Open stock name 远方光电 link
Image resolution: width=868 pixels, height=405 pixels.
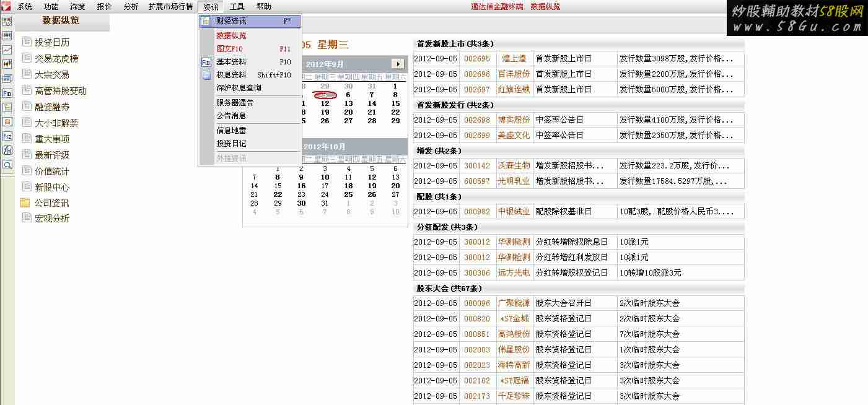(x=514, y=273)
